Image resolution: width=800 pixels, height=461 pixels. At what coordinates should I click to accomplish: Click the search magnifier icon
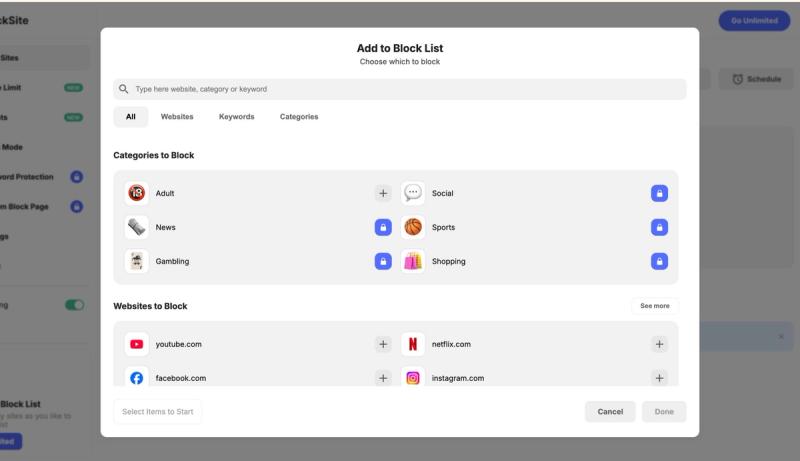click(x=123, y=89)
